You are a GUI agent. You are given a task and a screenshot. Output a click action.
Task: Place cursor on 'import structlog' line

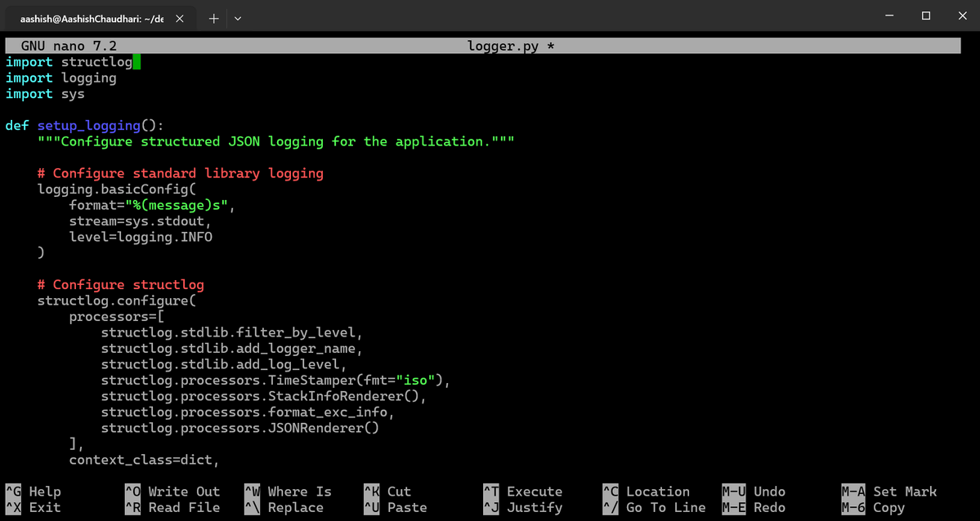69,62
